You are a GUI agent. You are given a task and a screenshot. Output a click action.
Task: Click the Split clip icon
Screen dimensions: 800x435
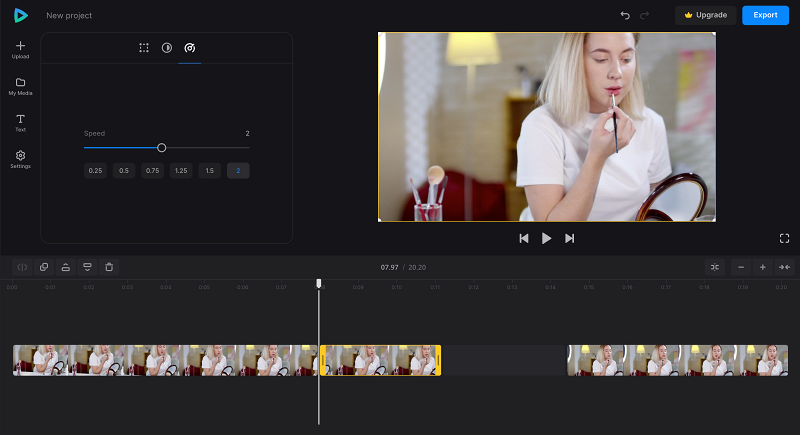22,267
